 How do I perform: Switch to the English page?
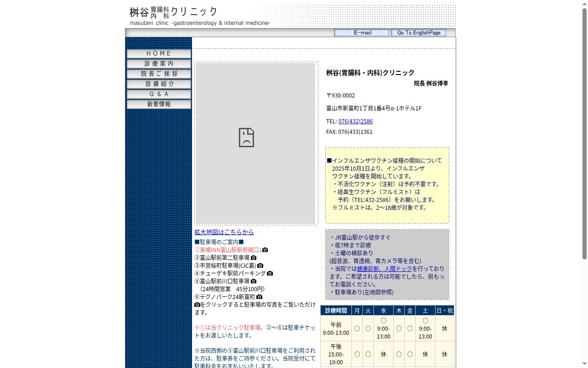click(x=418, y=33)
